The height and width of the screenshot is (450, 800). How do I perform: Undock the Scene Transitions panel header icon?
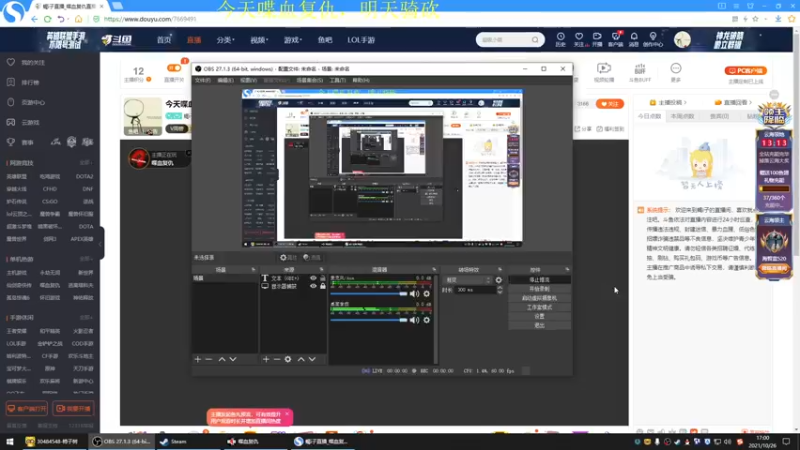(x=500, y=269)
